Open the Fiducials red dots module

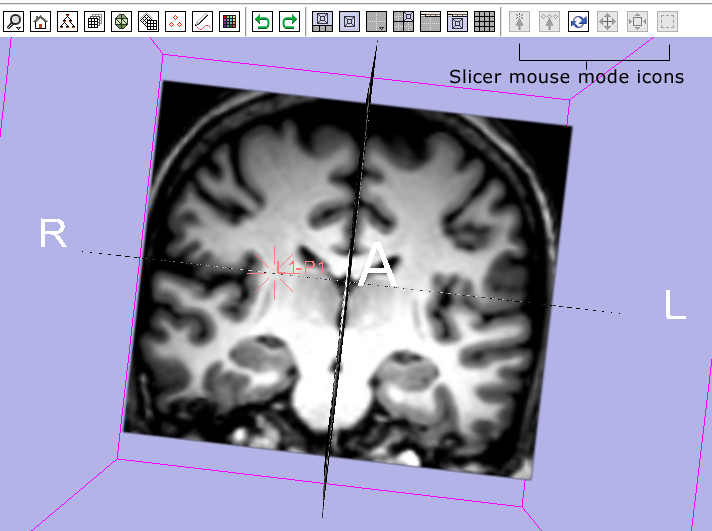click(175, 20)
